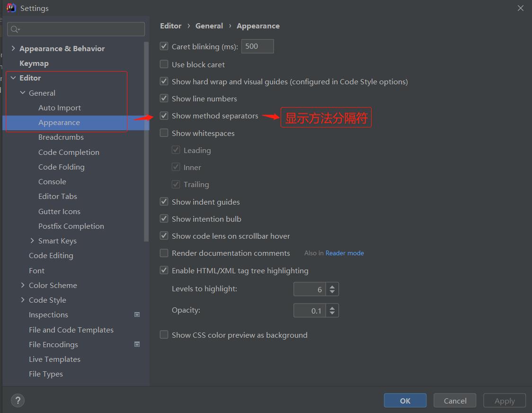Toggle Enable HTML/XML tag tree highlighting
The height and width of the screenshot is (413, 532).
coord(164,270)
